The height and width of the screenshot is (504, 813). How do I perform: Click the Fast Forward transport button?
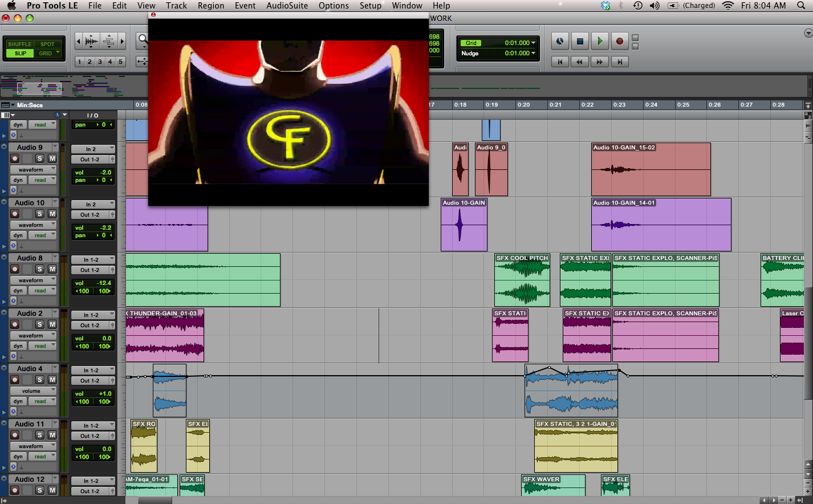coord(600,62)
